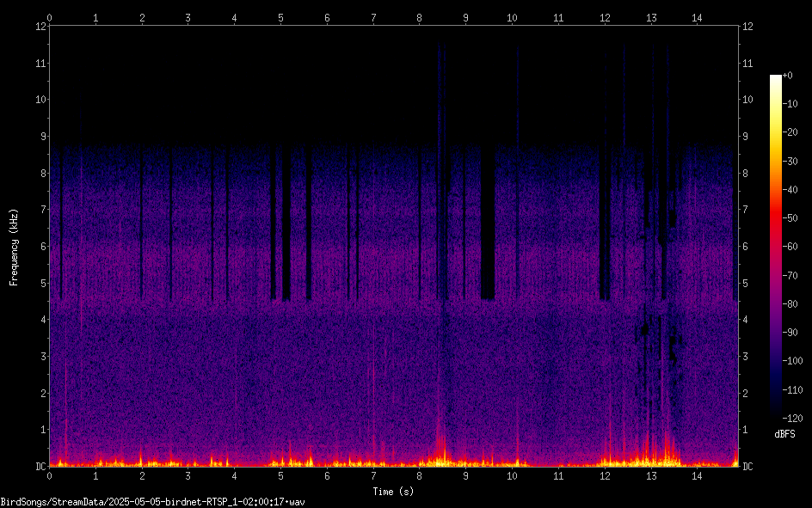This screenshot has width=812, height=508.
Task: Click the "-20" color scale label
Action: pyautogui.click(x=790, y=132)
